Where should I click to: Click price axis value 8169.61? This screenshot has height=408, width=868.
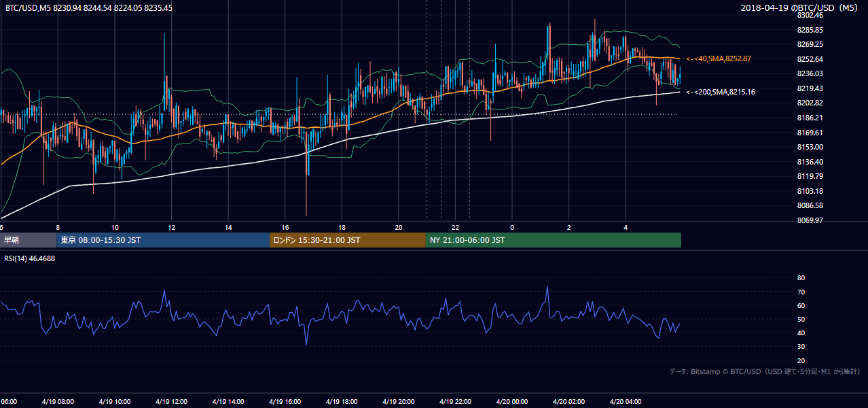click(x=810, y=133)
